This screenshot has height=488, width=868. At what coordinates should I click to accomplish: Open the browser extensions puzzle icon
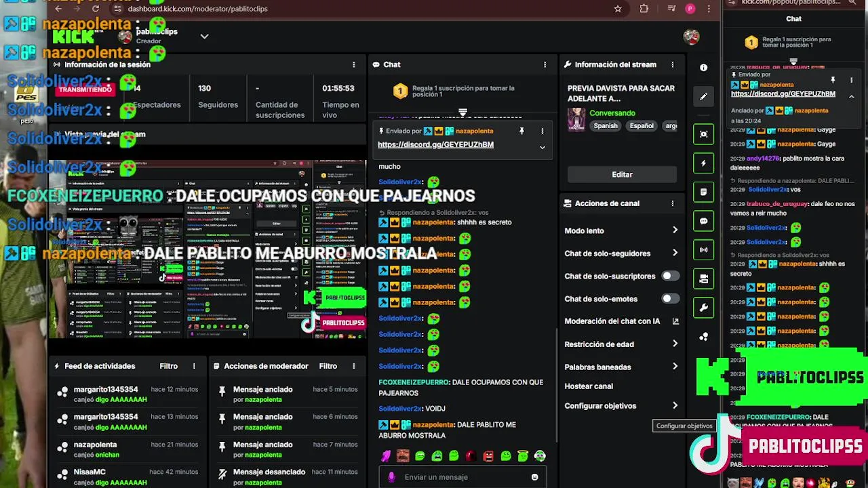(x=644, y=9)
